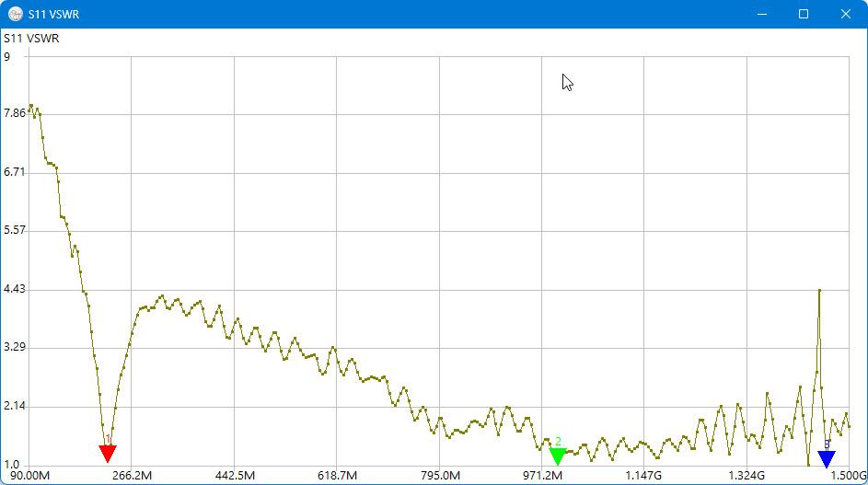The image size is (868, 485).
Task: Click the 1.147G frequency axis label
Action: click(x=643, y=476)
